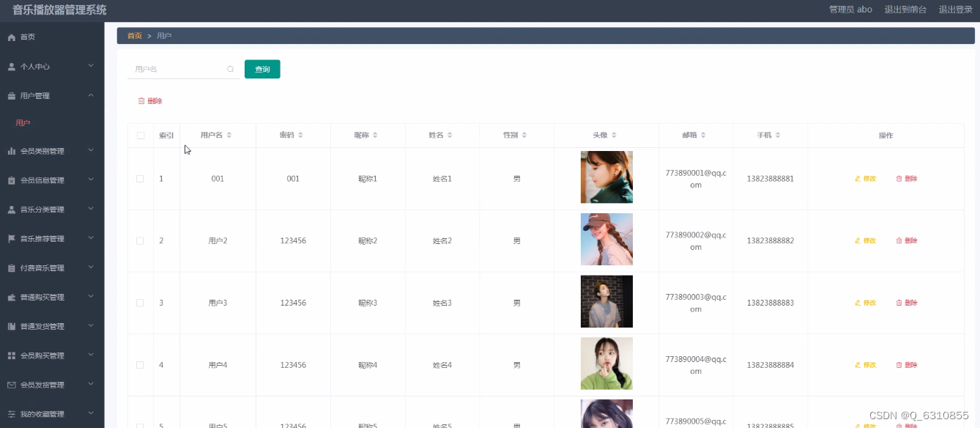The image size is (980, 428).
Task: Collapse 用户管理 using its up chevron
Action: coord(91,95)
